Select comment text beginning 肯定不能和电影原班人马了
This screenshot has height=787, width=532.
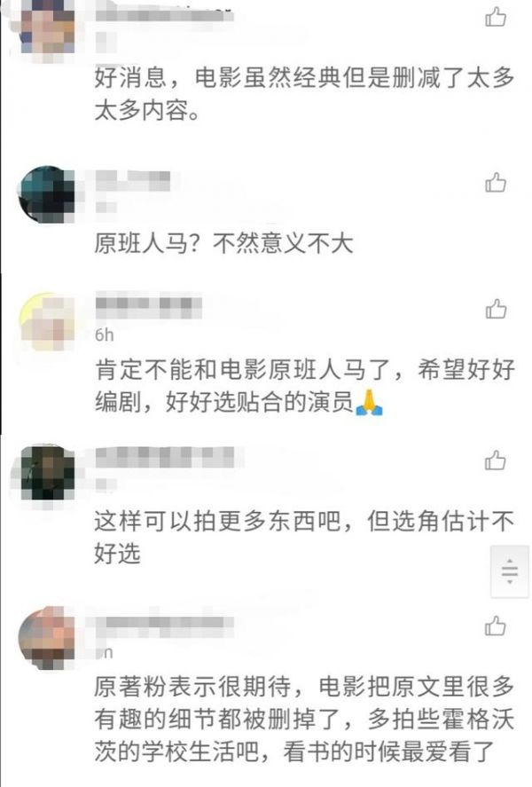[x=304, y=385]
